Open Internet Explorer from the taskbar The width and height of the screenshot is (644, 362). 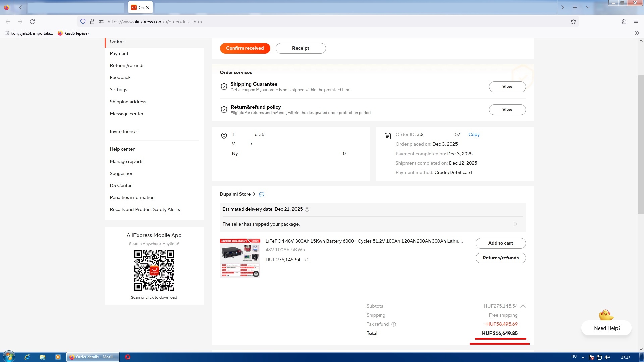[27, 357]
